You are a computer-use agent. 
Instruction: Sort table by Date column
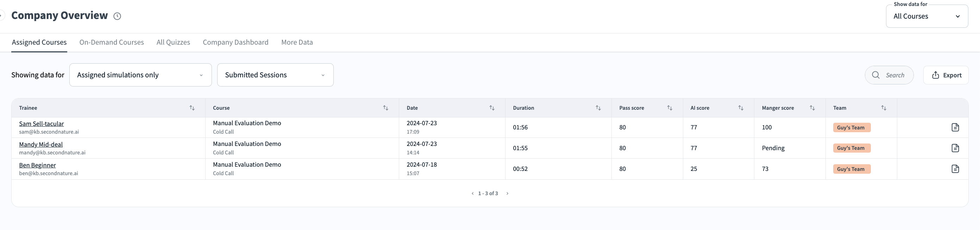coord(491,108)
